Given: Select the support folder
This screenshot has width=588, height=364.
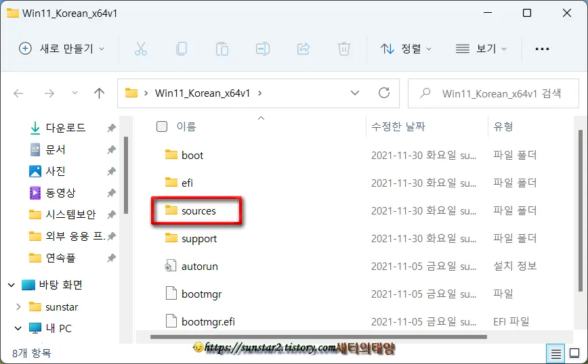Looking at the screenshot, I should pyautogui.click(x=199, y=239).
